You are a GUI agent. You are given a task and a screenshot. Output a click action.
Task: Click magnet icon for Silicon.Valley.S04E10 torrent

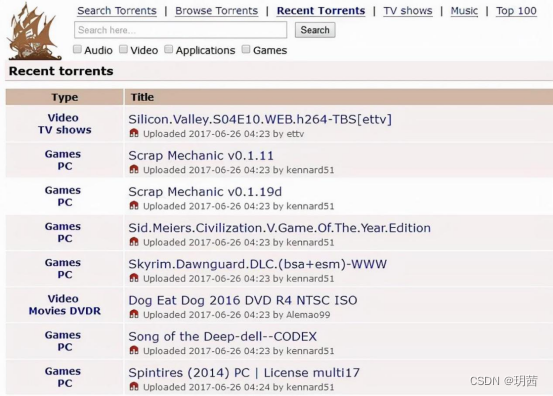pyautogui.click(x=134, y=133)
